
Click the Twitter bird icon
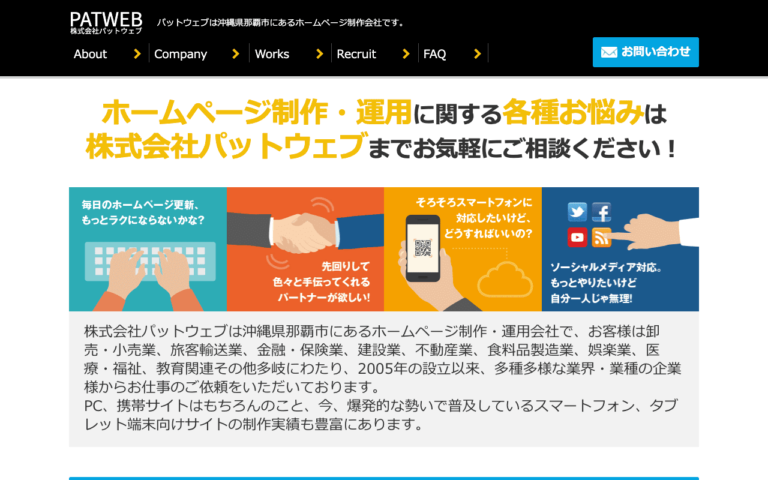point(577,212)
